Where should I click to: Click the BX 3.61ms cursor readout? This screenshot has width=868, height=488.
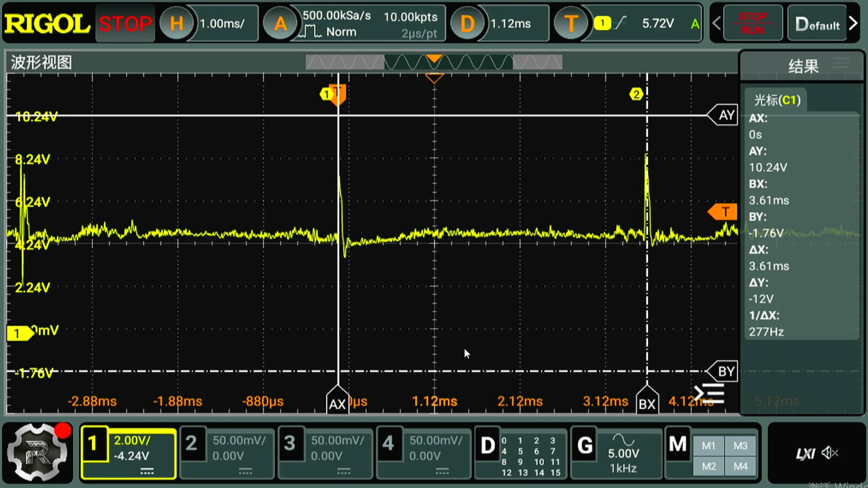(769, 200)
